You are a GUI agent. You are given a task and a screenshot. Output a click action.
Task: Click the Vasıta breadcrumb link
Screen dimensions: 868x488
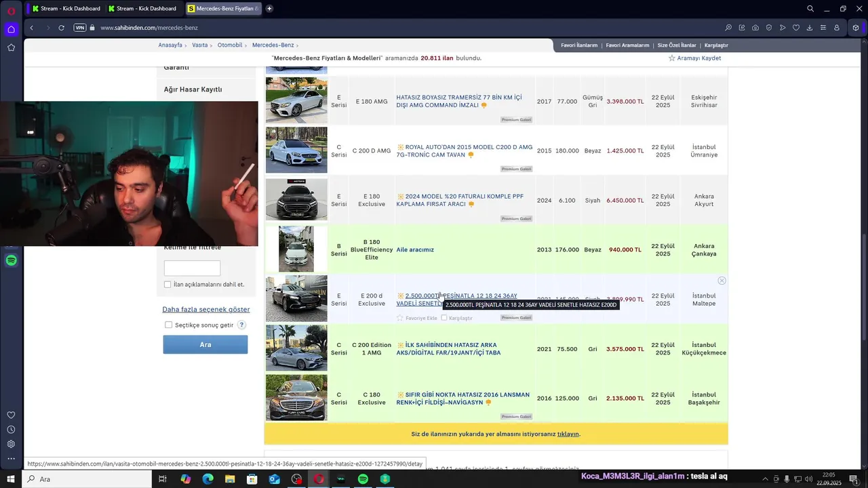tap(200, 45)
